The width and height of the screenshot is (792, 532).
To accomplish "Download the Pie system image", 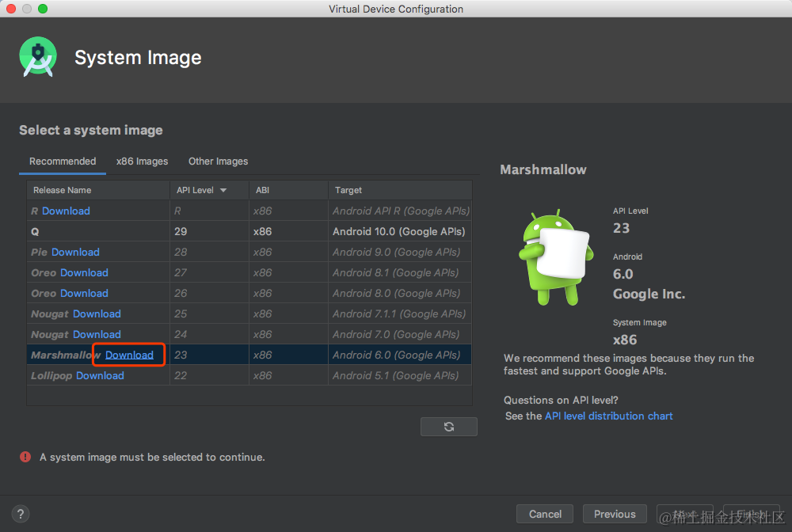I will pyautogui.click(x=75, y=252).
